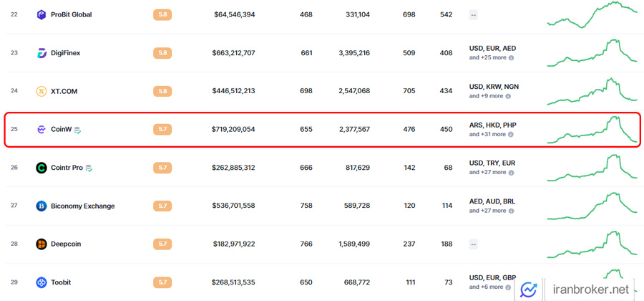Viewport: 644px width, 301px height.
Task: Click the info icon beside XT.COM's +9 more
Action: click(x=508, y=96)
